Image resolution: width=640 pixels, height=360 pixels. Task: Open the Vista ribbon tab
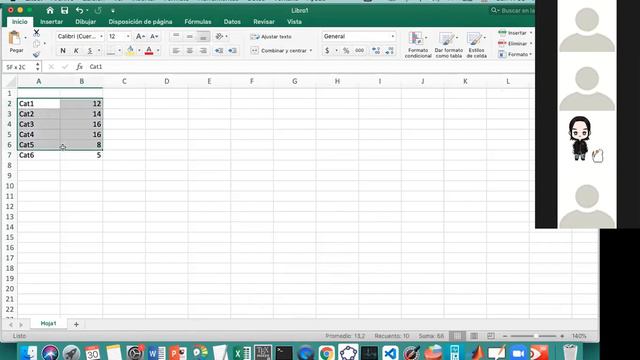click(x=294, y=22)
